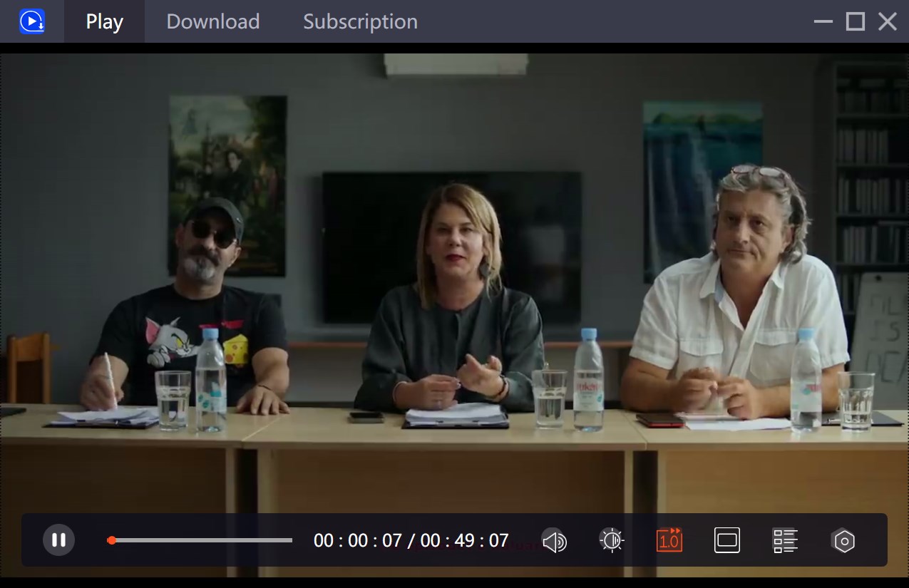Image resolution: width=909 pixels, height=588 pixels.
Task: Switch to the Download tab
Action: (212, 21)
